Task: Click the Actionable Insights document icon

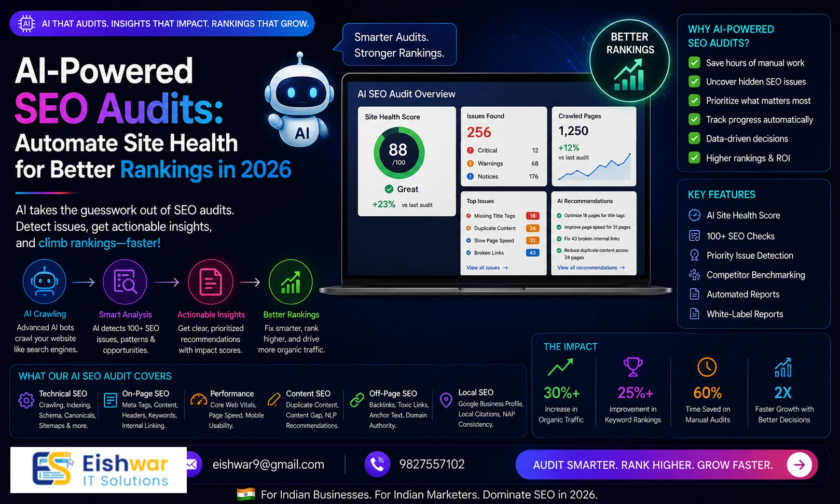Action: pos(211,282)
